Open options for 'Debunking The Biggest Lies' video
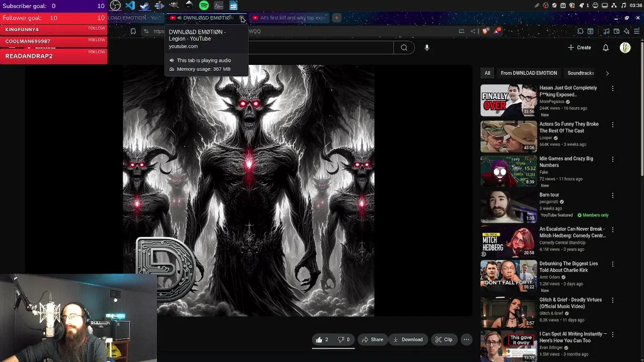Viewport: 644px width, 362px height. (x=612, y=264)
